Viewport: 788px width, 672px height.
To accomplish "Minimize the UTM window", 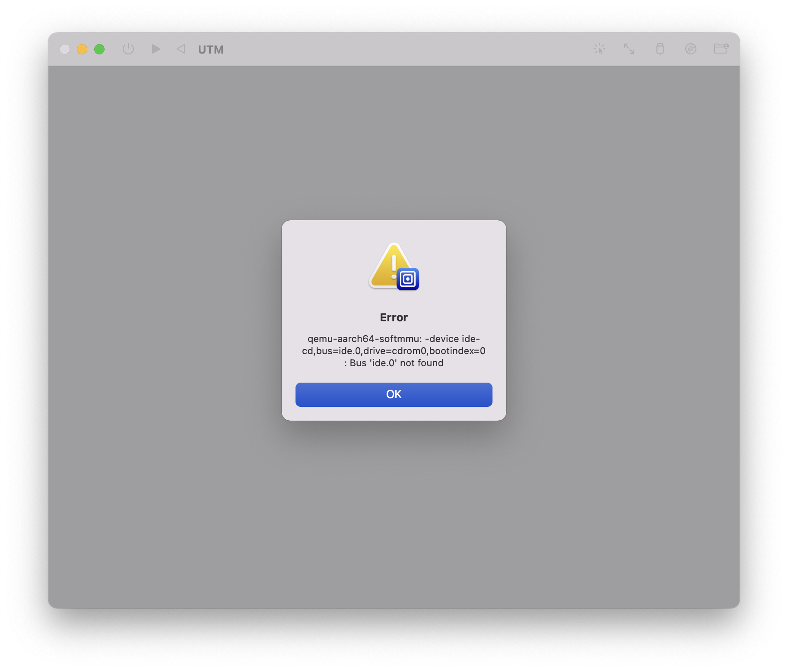I will coord(82,49).
